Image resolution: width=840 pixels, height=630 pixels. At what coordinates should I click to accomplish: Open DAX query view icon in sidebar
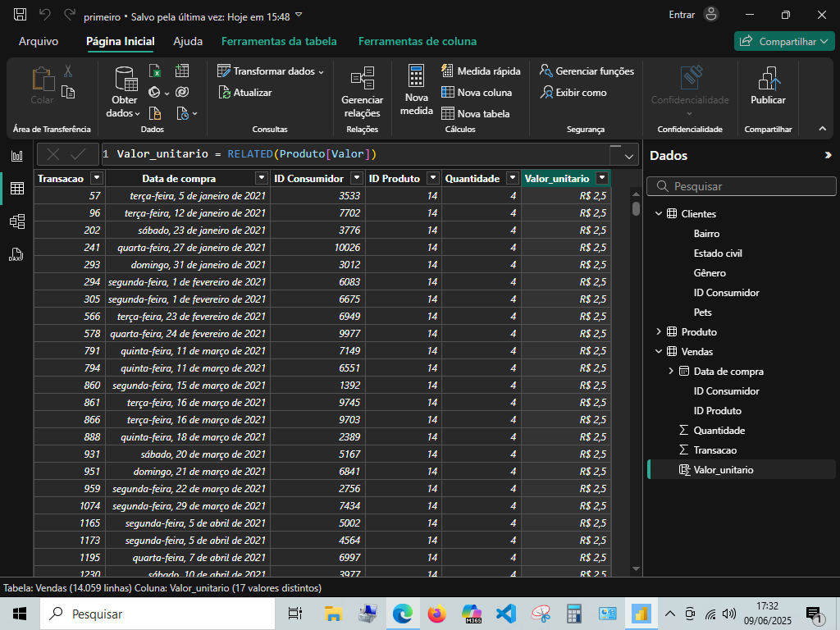[x=16, y=254]
